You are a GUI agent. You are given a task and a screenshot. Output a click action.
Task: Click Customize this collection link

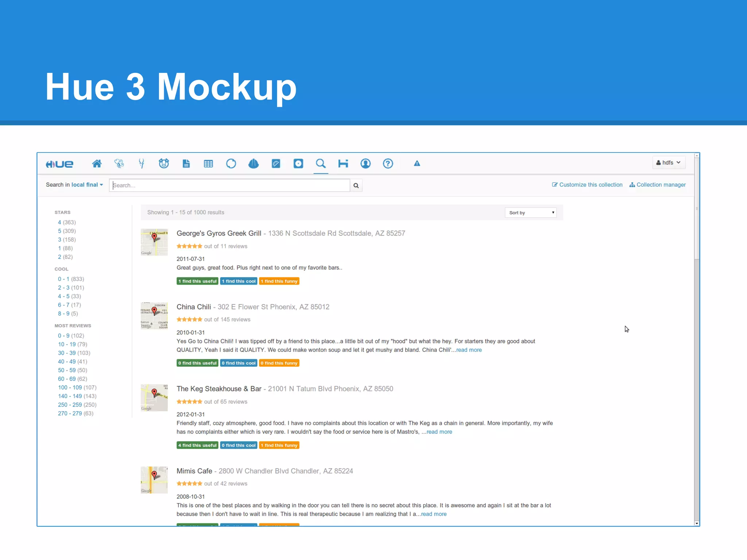[x=587, y=185]
